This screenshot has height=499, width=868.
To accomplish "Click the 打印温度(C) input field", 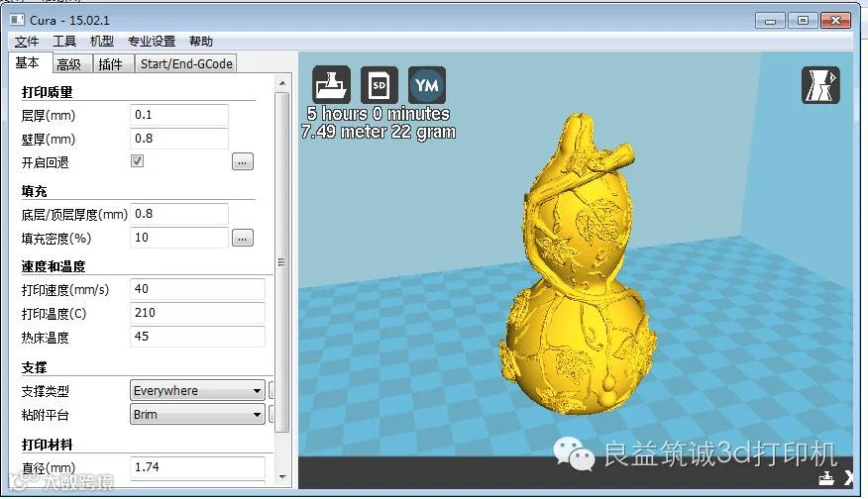I will [x=197, y=313].
